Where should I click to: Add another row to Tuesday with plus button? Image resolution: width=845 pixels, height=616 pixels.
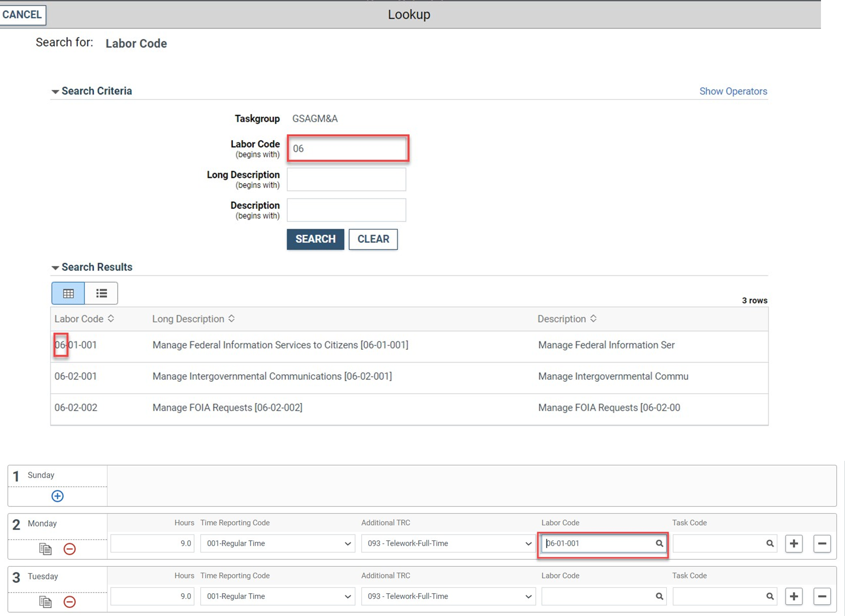[794, 596]
